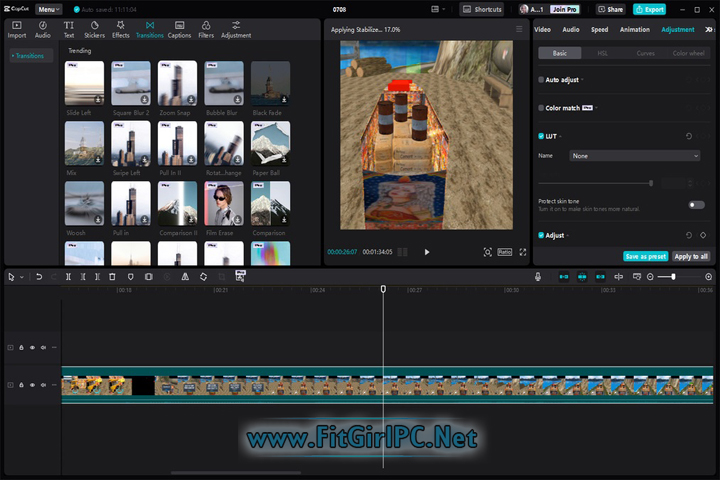Viewport: 720px width, 480px height.
Task: Click the Apply to all button
Action: (x=691, y=256)
